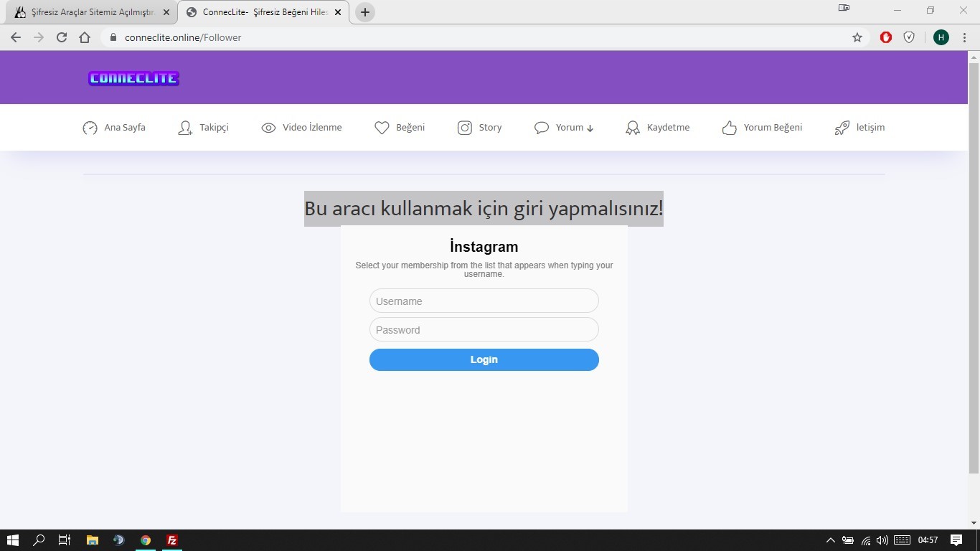
Task: Click the taskbar clock 04:57
Action: [928, 540]
